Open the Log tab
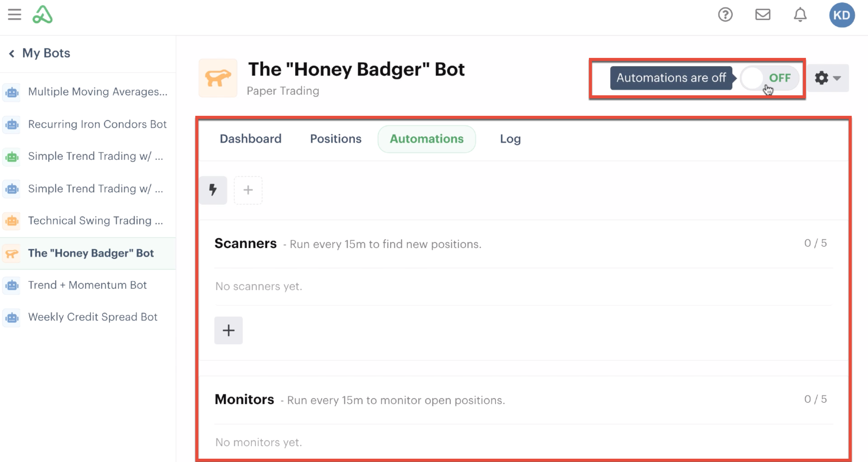868x462 pixels. pos(510,139)
